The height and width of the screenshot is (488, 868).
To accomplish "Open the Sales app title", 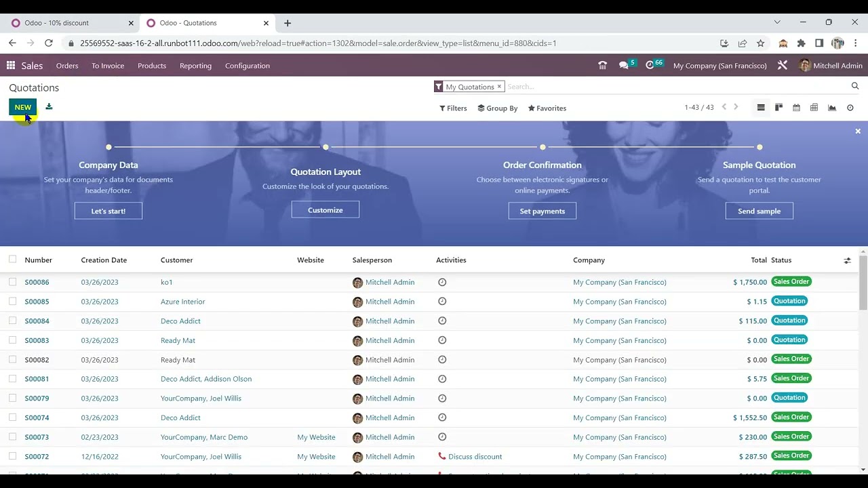I will [32, 66].
